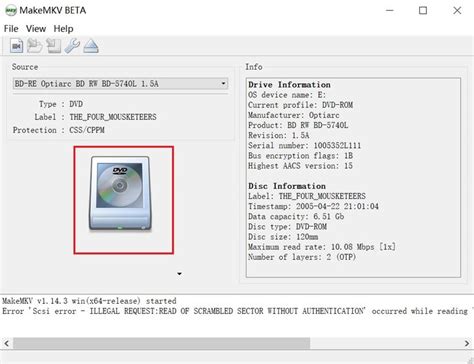Click the Bus encryption flags line
Screen dimensions: 474x364
(x=300, y=156)
